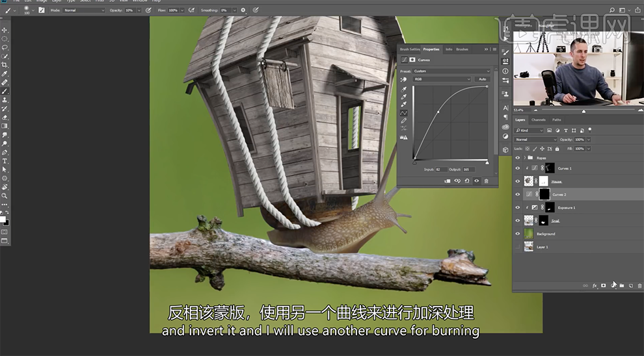The height and width of the screenshot is (356, 644).
Task: Toggle the airbrush build-up icon
Action: (x=191, y=10)
